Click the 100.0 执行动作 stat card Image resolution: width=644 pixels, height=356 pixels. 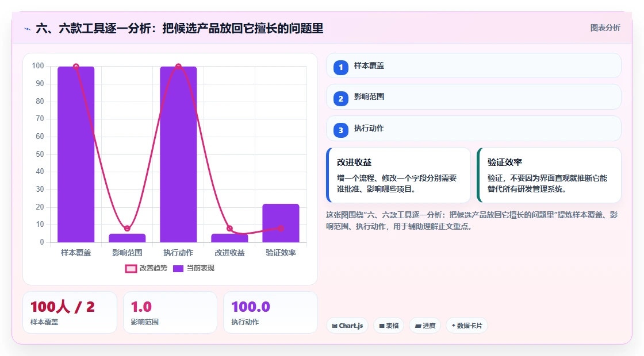coord(270,312)
